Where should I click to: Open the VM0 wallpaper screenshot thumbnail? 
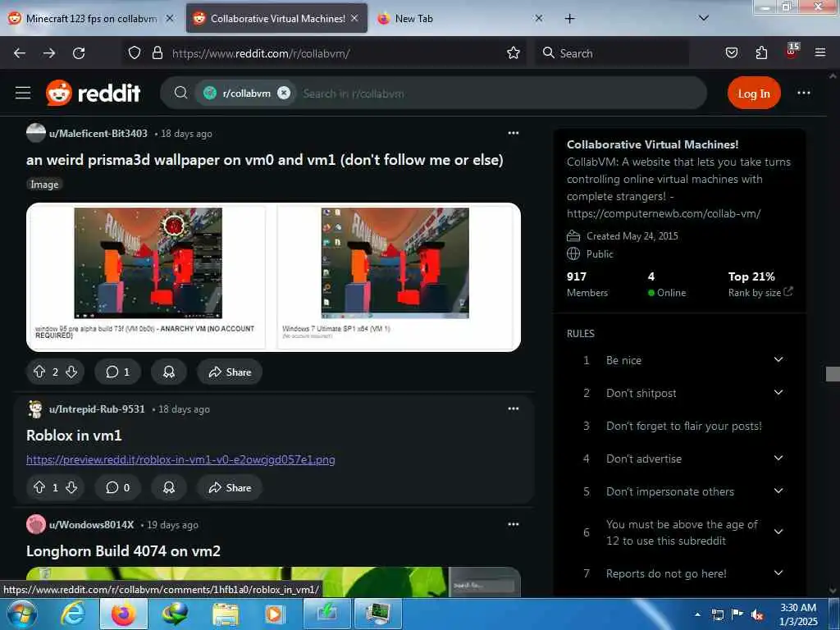coord(148,263)
